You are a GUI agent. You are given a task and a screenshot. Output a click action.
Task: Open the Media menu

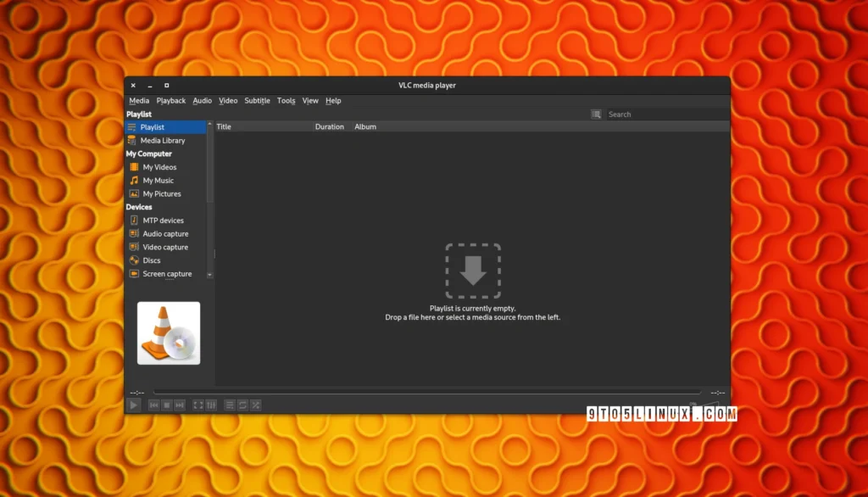pyautogui.click(x=139, y=101)
